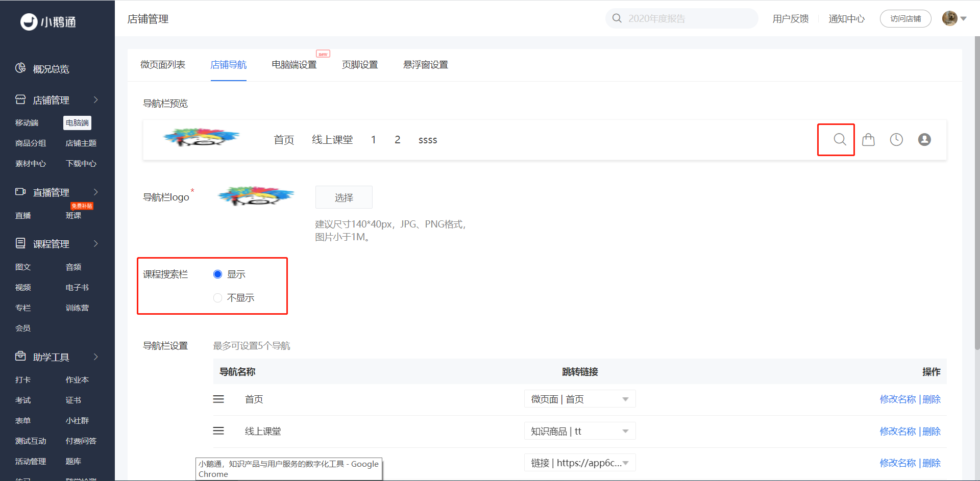Click the shopping bag icon in preview bar
Screen dimensions: 980x481
click(x=868, y=139)
